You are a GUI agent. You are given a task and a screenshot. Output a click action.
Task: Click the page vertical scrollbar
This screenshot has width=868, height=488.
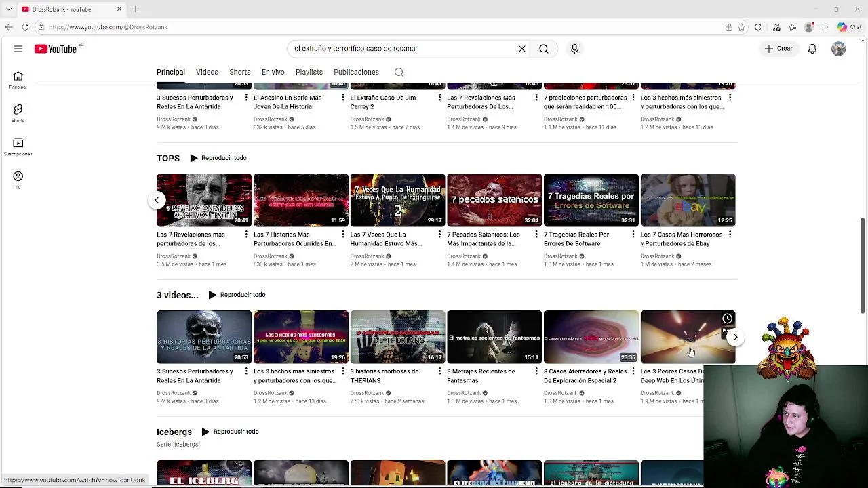[863, 266]
